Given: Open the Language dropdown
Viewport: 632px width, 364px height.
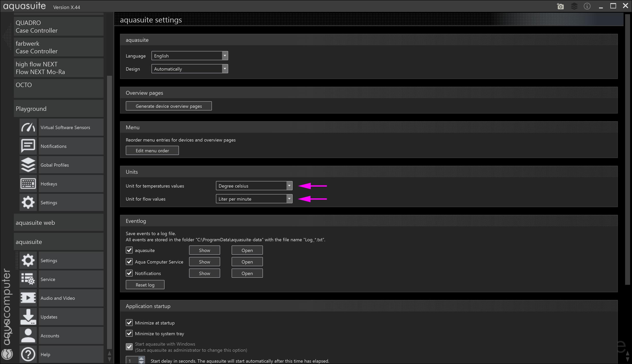Looking at the screenshot, I should pos(189,56).
